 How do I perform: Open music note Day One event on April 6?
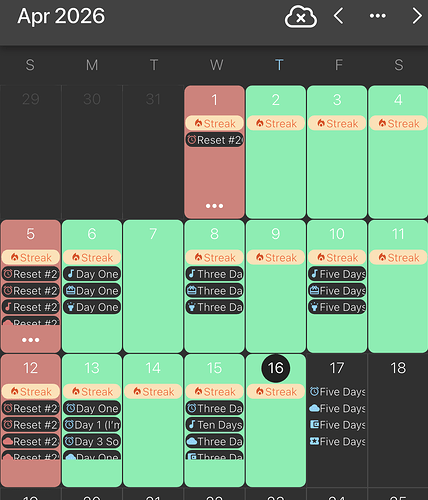tap(92, 274)
